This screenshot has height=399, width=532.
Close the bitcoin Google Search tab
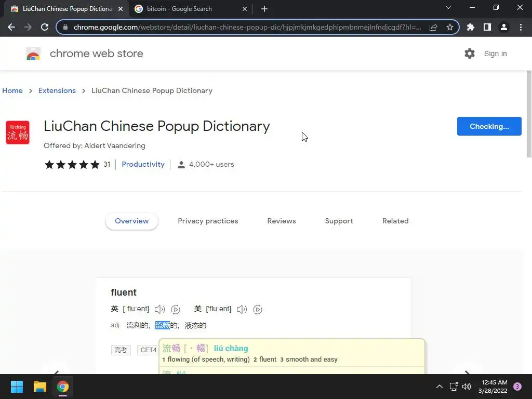[x=245, y=9]
